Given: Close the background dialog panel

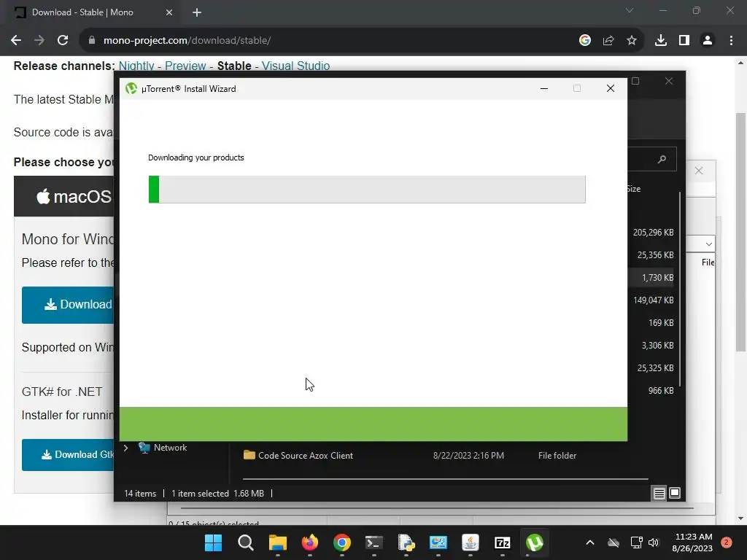Looking at the screenshot, I should [699, 171].
